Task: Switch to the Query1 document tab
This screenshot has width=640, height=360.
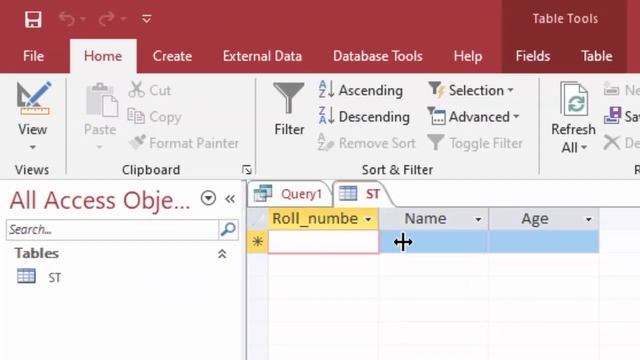Action: [x=289, y=194]
